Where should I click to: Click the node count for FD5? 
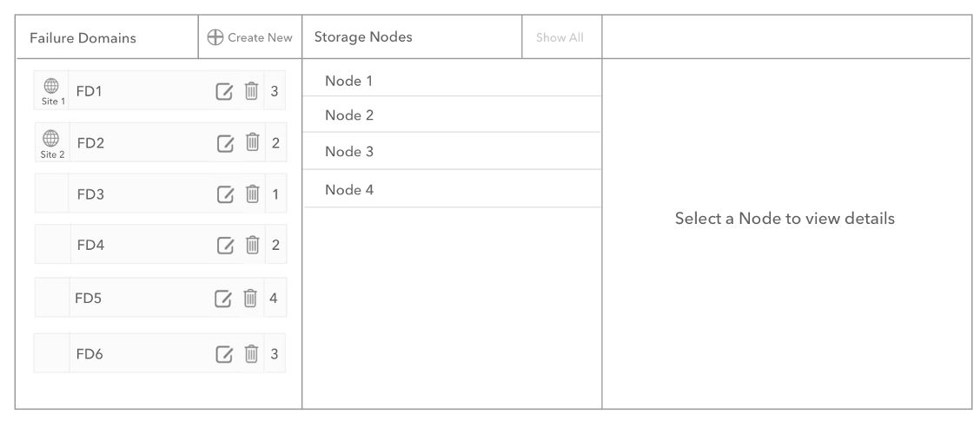(274, 299)
